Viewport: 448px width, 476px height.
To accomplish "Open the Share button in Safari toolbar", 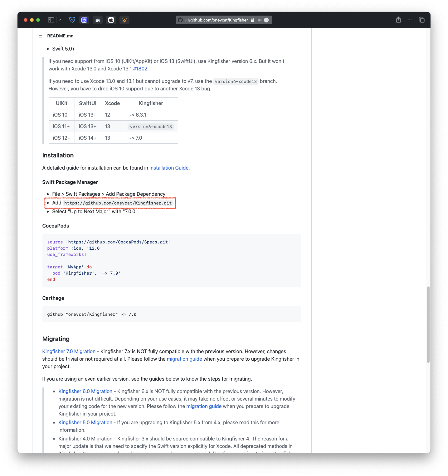I will pyautogui.click(x=398, y=20).
